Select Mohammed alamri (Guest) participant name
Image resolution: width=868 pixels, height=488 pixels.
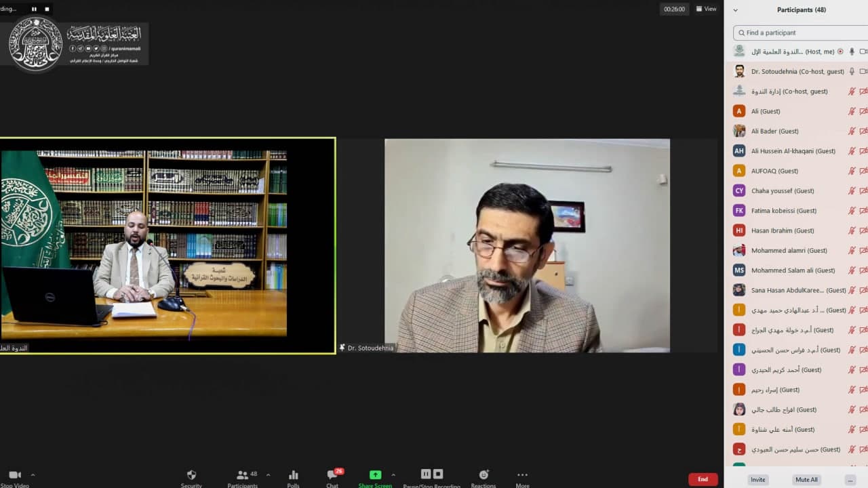(x=789, y=250)
